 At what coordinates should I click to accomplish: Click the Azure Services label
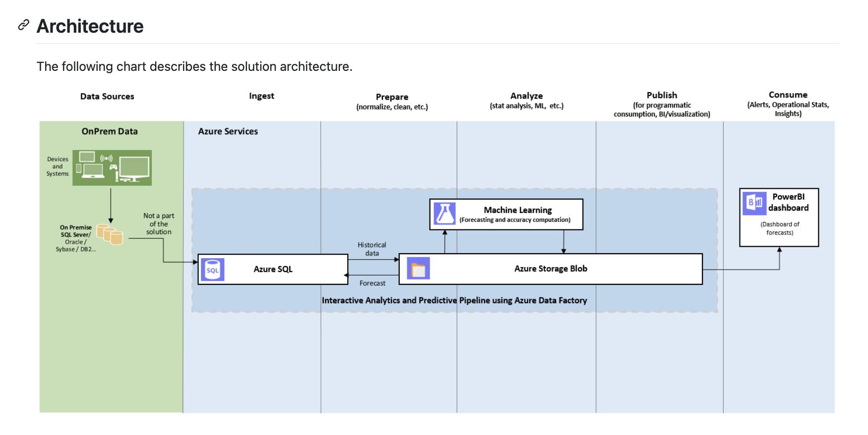pos(228,131)
